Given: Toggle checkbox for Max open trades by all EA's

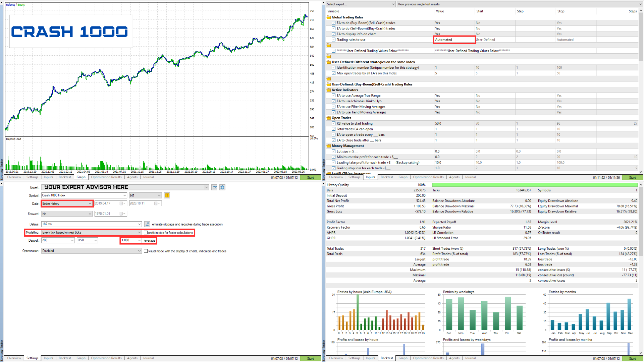Looking at the screenshot, I should click(334, 73).
